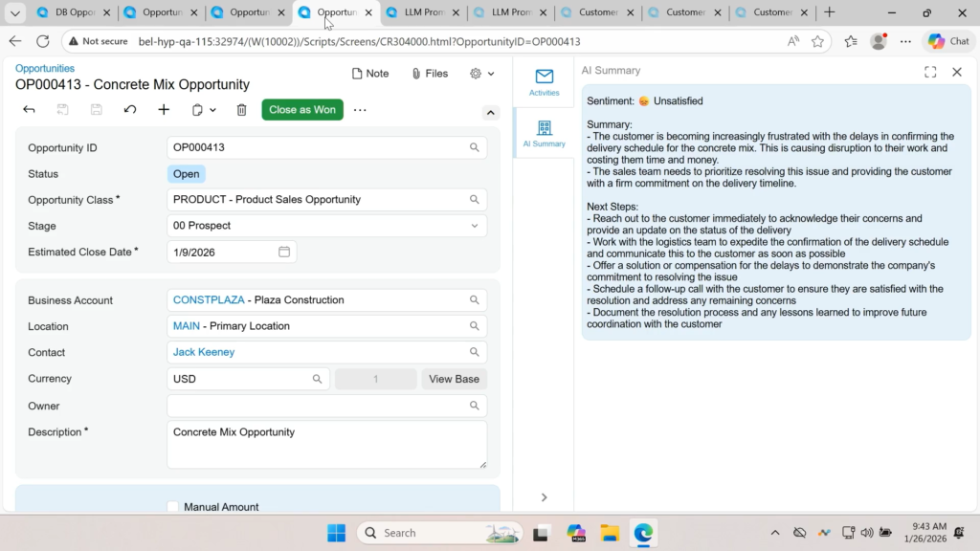Open File Explorer from the taskbar
The width and height of the screenshot is (980, 551).
(610, 533)
